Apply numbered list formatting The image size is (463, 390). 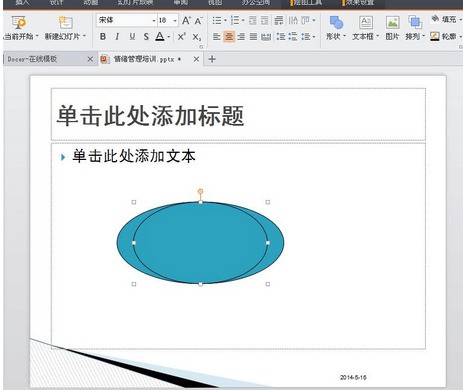235,21
